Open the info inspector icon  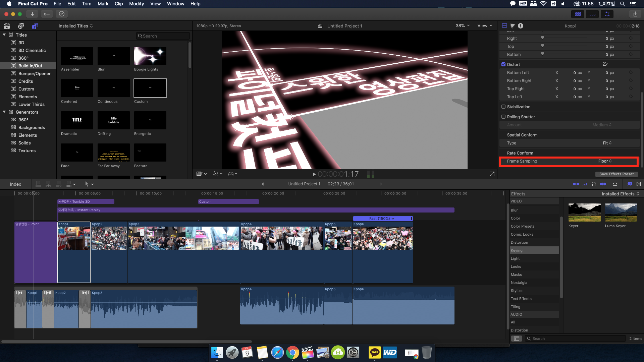point(521,26)
